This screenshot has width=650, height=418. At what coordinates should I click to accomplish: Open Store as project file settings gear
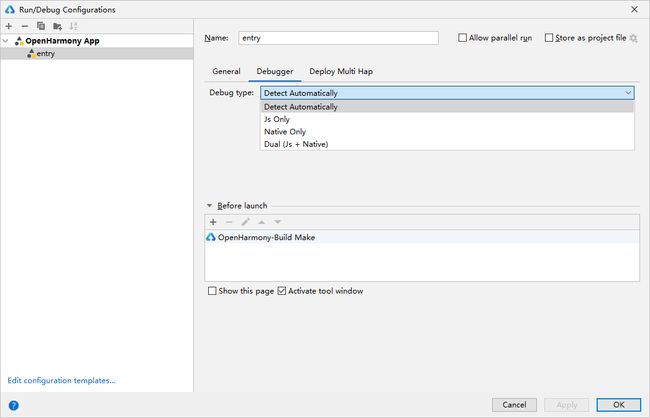coord(633,38)
